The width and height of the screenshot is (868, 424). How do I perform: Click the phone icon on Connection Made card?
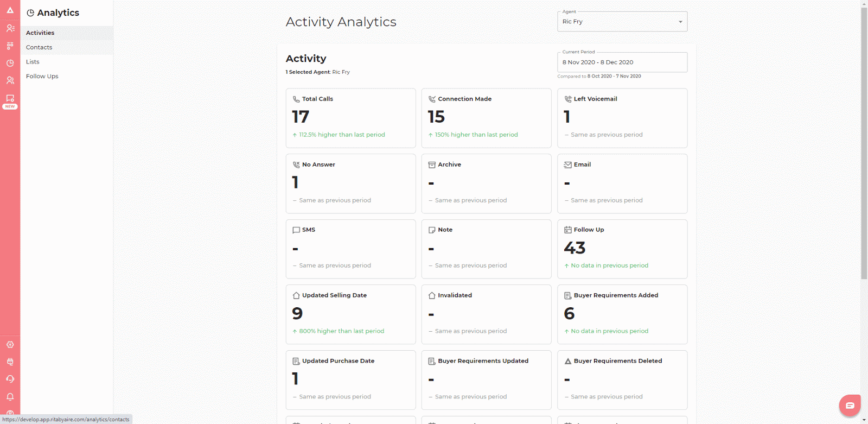(432, 99)
